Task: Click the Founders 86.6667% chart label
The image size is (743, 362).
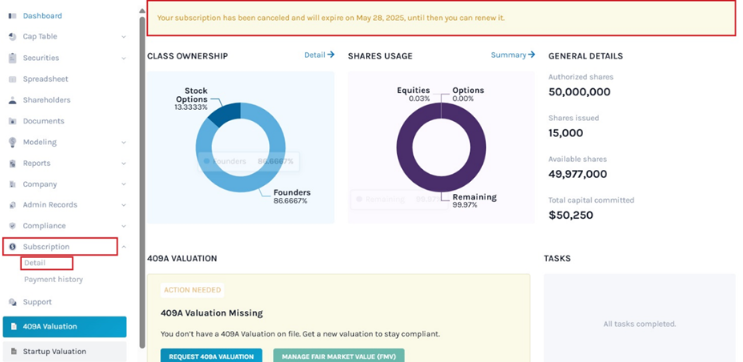Action: [x=292, y=197]
